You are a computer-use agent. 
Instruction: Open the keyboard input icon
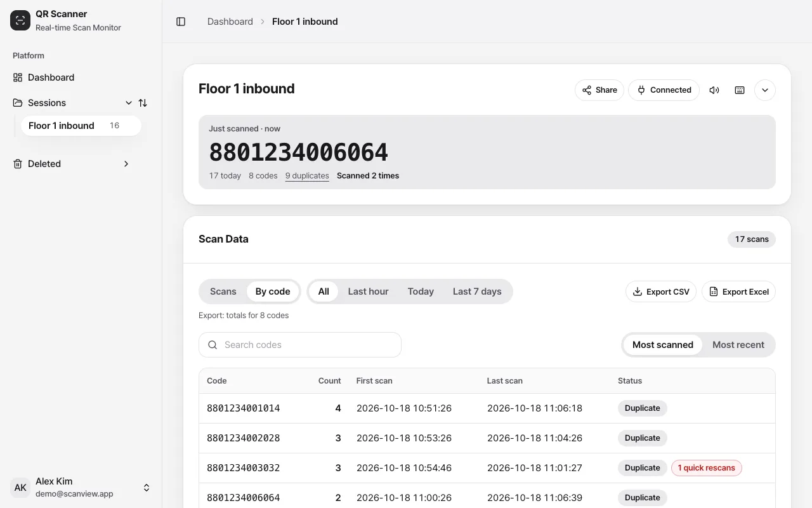[x=740, y=90]
